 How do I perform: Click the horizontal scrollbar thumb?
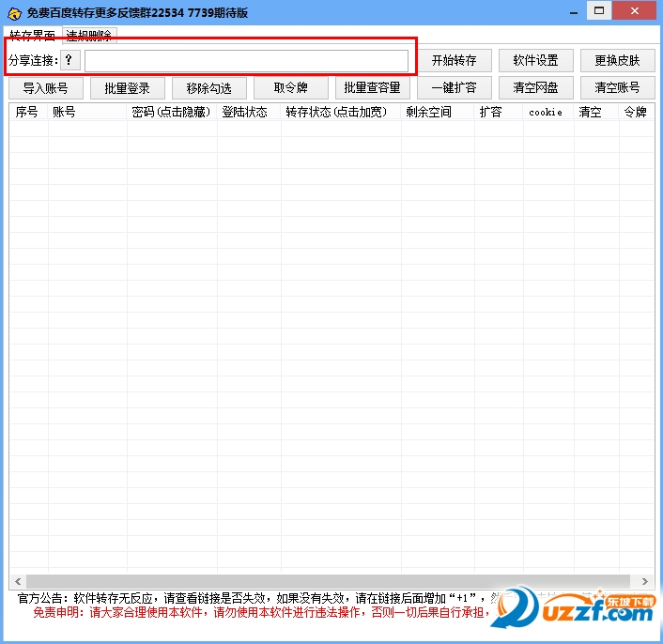328,581
